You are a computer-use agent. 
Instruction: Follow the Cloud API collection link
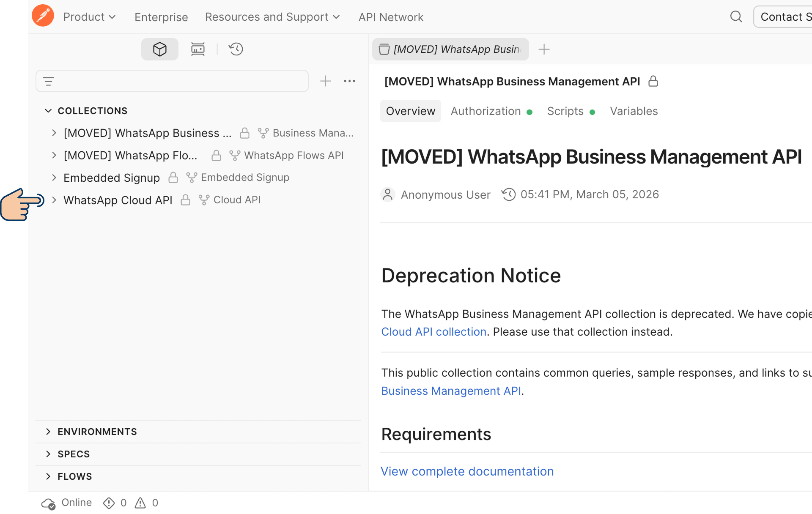coord(434,332)
